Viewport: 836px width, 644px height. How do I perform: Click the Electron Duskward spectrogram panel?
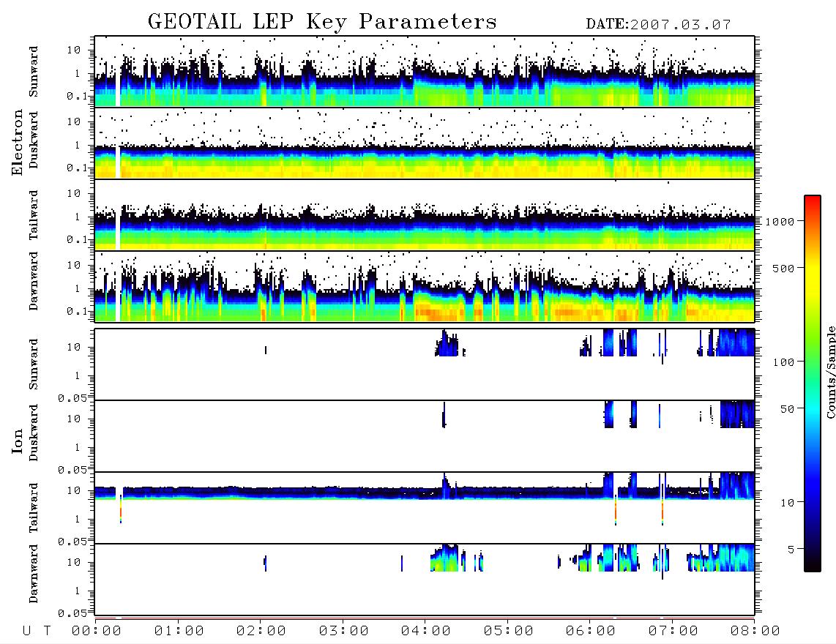[425, 143]
